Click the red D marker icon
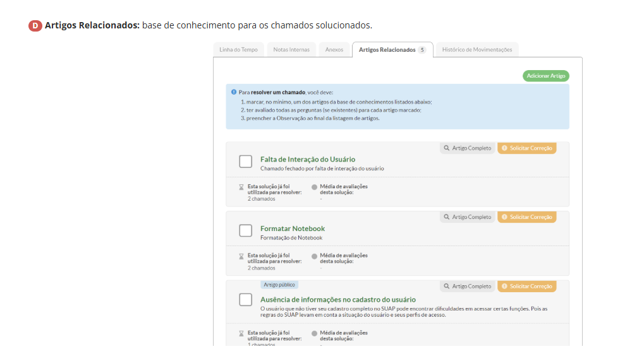Screen dimensions: 644x361 click(x=35, y=26)
